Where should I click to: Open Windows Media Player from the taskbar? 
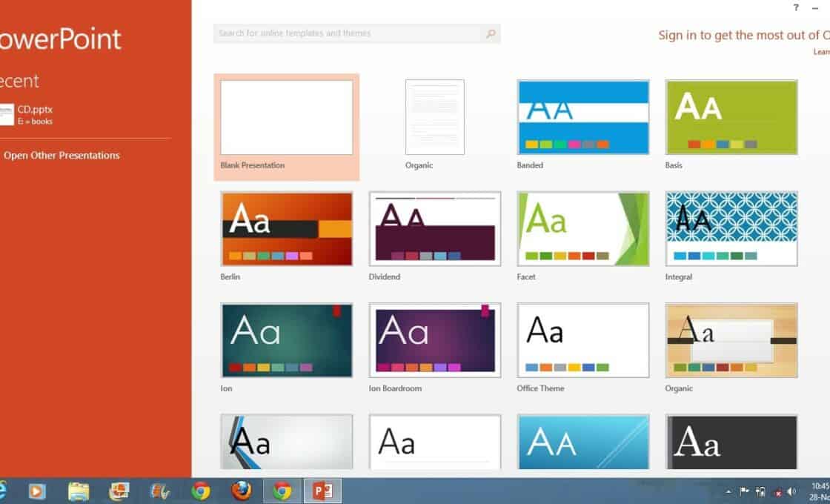pos(36,491)
